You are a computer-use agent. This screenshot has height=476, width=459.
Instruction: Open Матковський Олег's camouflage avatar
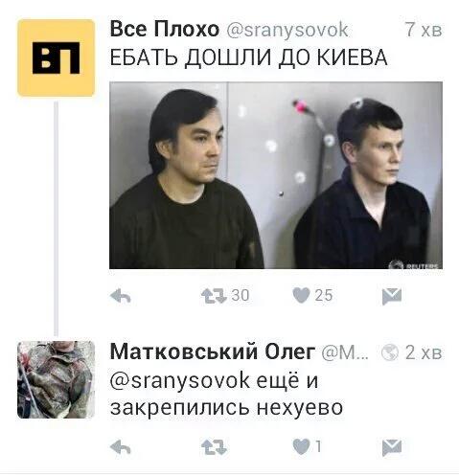[x=57, y=379]
